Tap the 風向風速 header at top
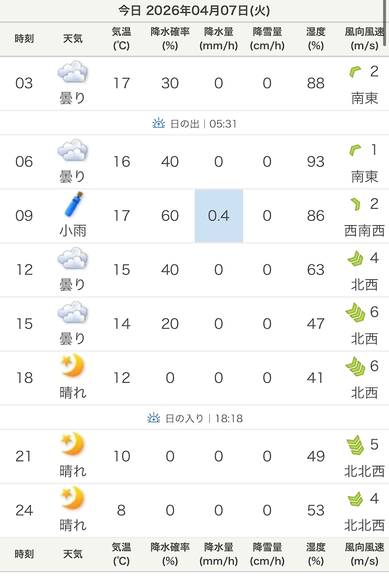Screen dimensions: 389x588 (x=364, y=39)
